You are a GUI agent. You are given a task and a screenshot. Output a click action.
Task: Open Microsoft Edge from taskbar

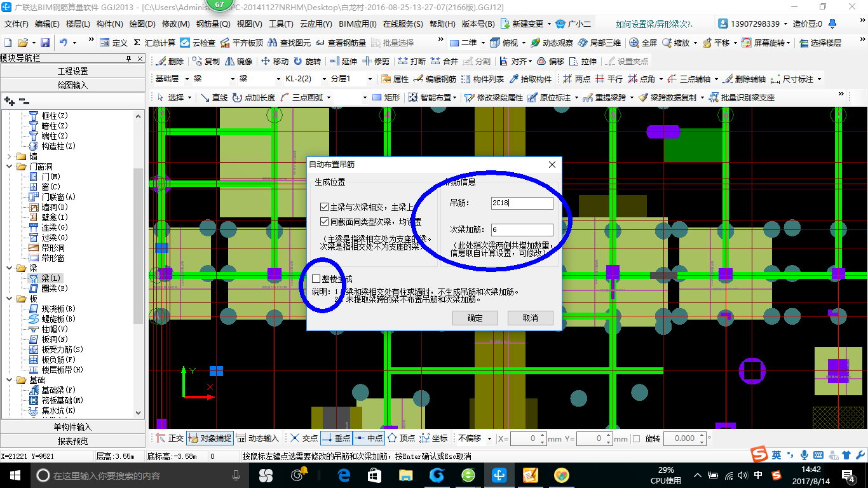tap(344, 475)
